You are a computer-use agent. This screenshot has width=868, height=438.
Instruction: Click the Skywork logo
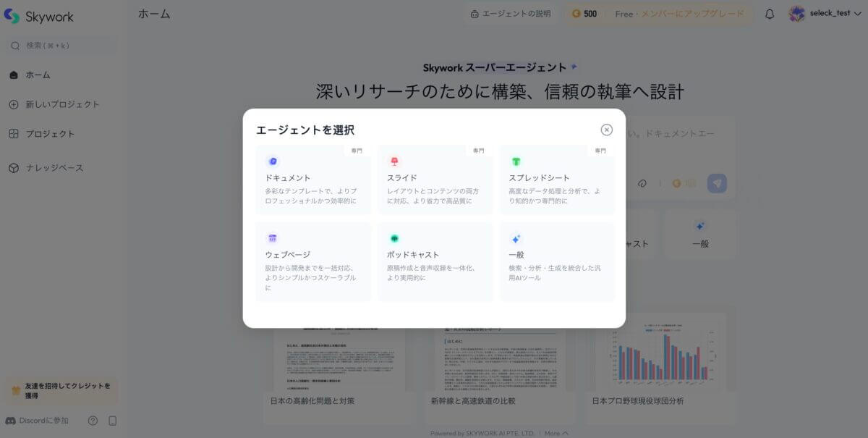pos(39,16)
